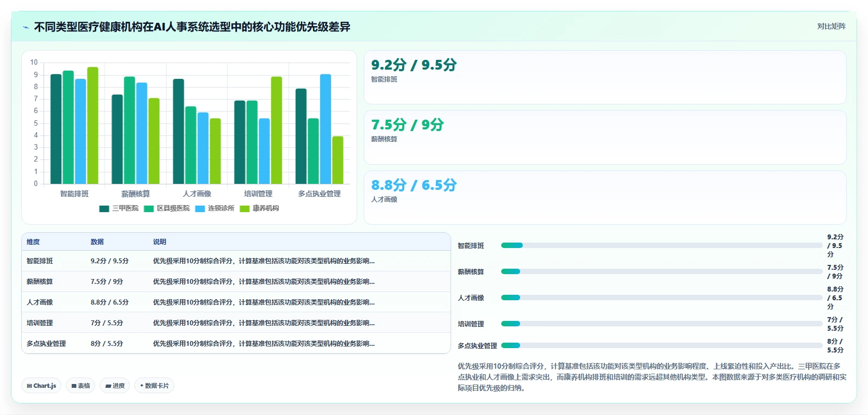This screenshot has width=868, height=415.
Task: Select the 薪酬核算 row in the table
Action: pos(236,282)
